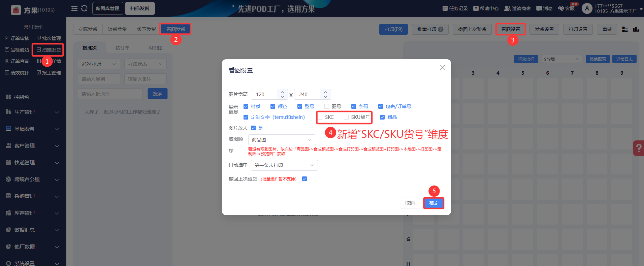644x266 pixels.
Task: Expand 生产管理 sidebar menu
Action: point(33,112)
